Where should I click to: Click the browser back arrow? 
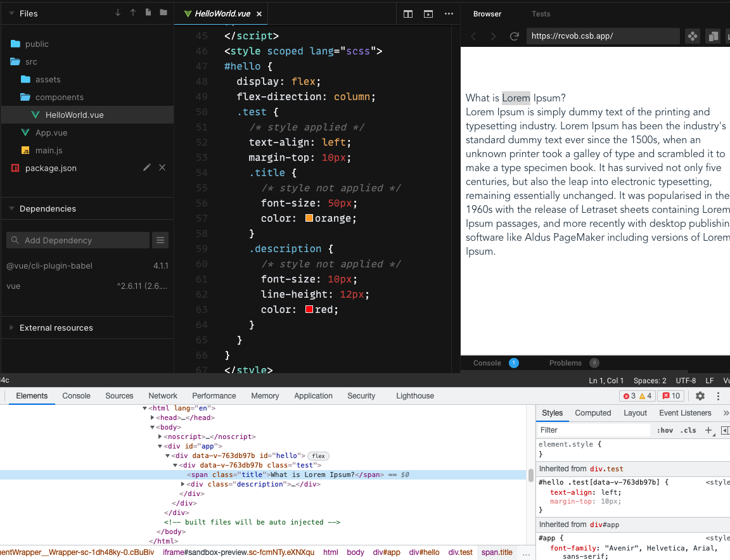tap(473, 36)
